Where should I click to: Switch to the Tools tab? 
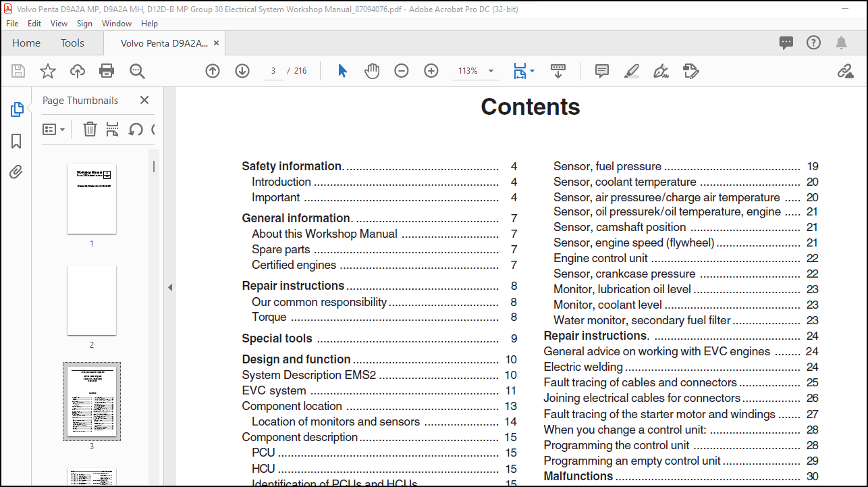click(x=72, y=43)
